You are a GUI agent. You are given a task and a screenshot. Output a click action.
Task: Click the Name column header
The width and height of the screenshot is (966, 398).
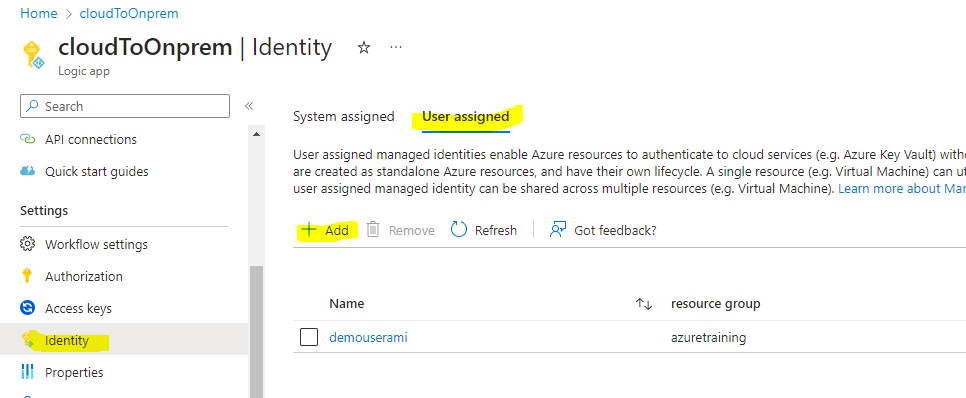[x=347, y=304]
